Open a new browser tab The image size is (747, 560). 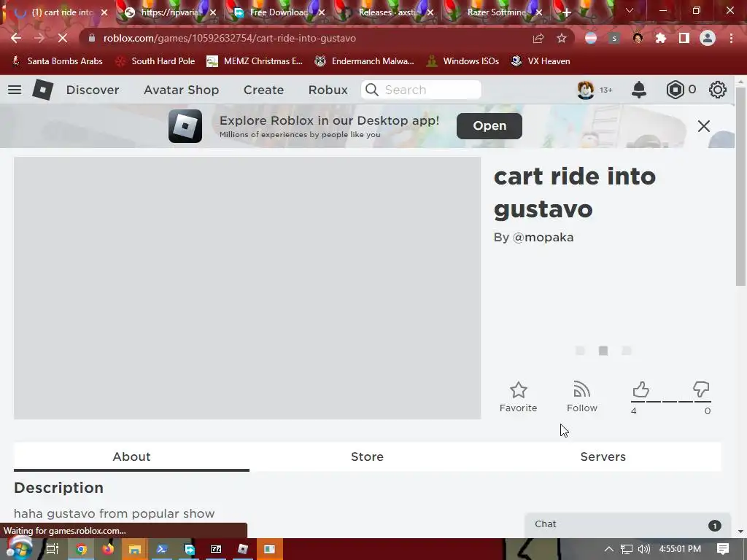click(566, 13)
